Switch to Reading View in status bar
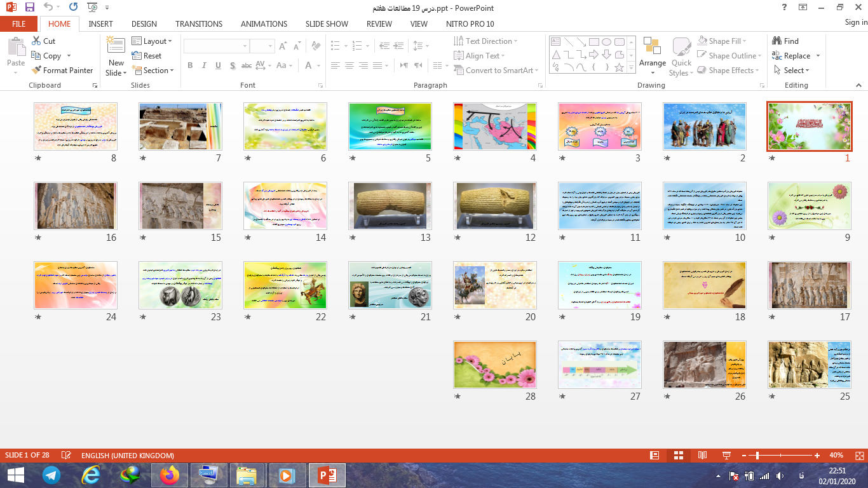 coord(702,456)
